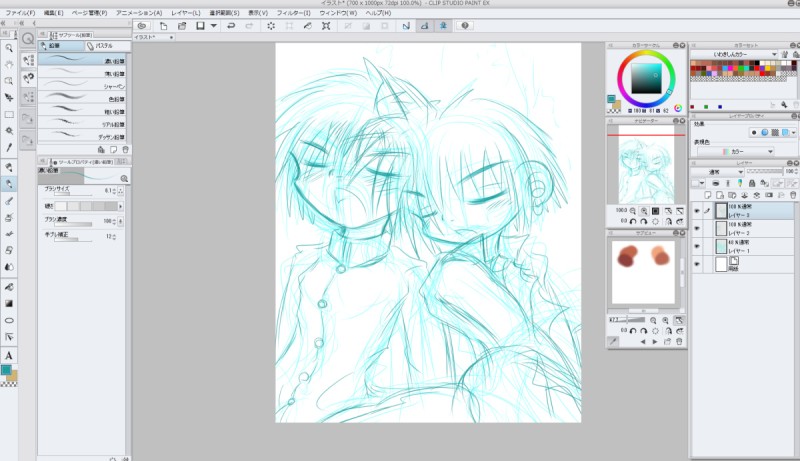Select the active Pencil tool in toolbox
The height and width of the screenshot is (461, 800).
[9, 184]
